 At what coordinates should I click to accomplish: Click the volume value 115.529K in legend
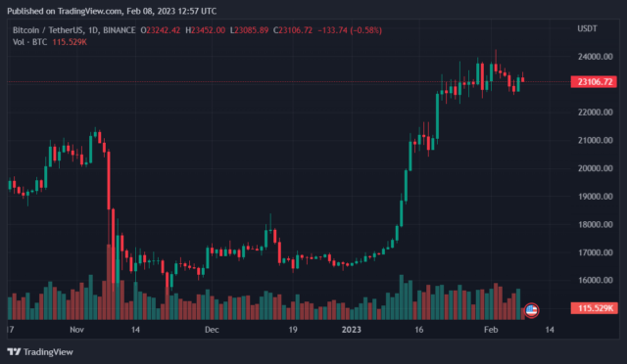coord(70,42)
